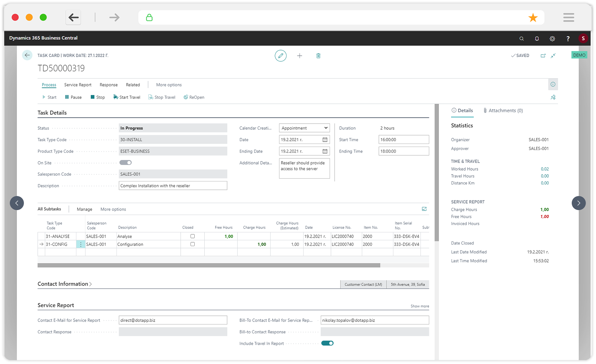Collapse the page with the shrink arrows icon

553,55
